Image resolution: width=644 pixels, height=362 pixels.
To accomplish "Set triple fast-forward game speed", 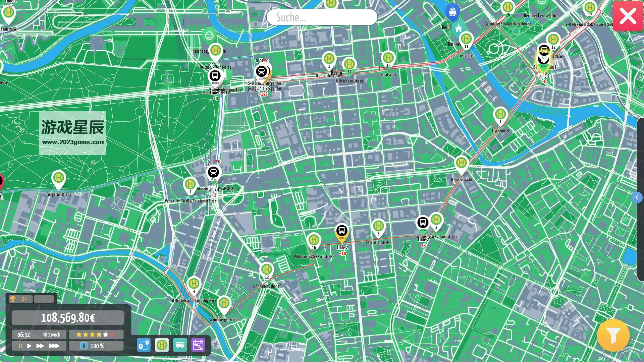I will [x=54, y=346].
